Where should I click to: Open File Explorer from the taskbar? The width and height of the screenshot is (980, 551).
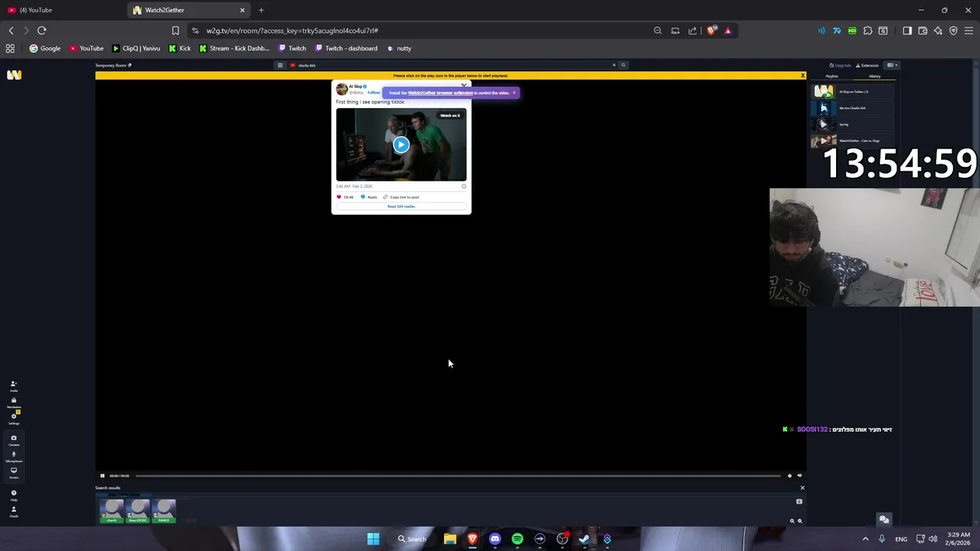[450, 539]
